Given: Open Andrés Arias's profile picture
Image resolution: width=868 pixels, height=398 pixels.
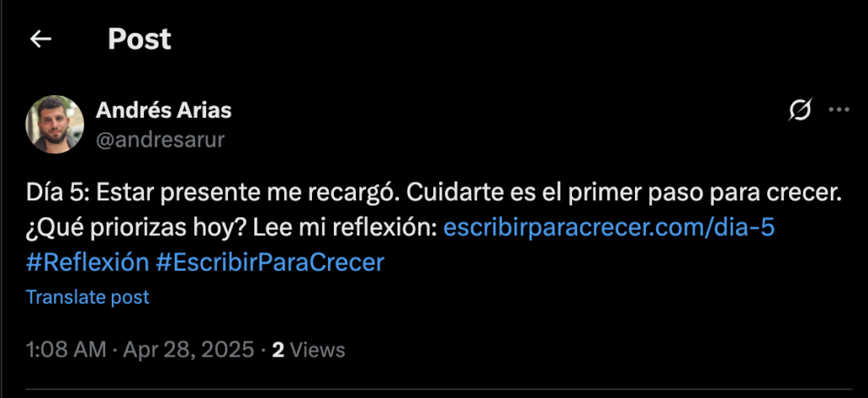Looking at the screenshot, I should tap(55, 124).
